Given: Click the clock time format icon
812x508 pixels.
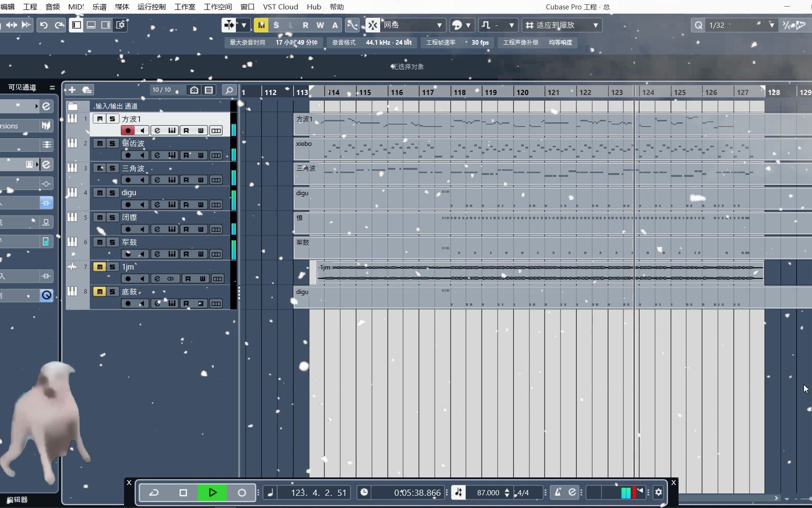Looking at the screenshot, I should 364,492.
